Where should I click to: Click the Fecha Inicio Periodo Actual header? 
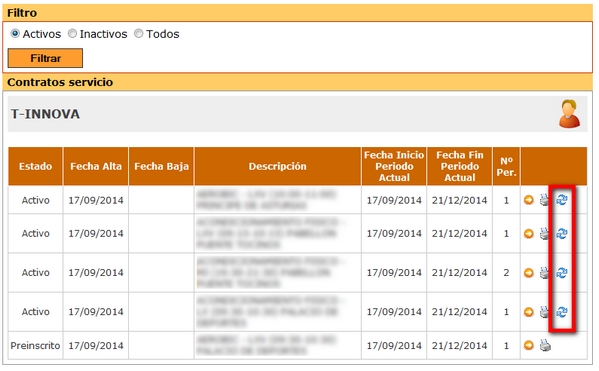coord(394,166)
